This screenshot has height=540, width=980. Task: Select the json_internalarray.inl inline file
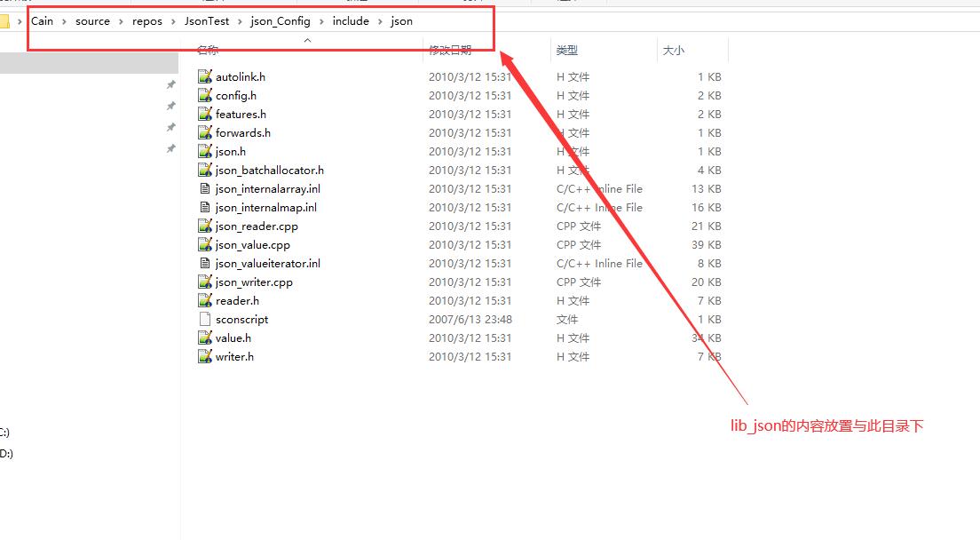(268, 188)
